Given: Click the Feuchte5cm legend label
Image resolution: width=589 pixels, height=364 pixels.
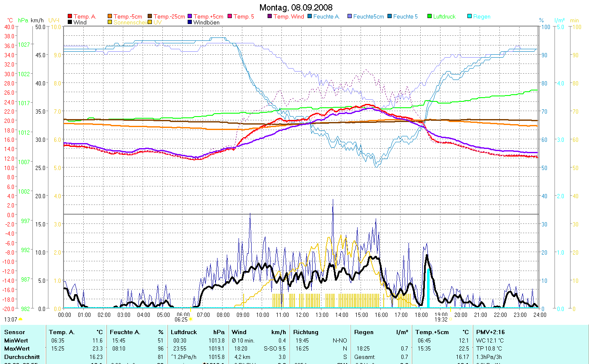Looking at the screenshot, I should coord(368,17).
